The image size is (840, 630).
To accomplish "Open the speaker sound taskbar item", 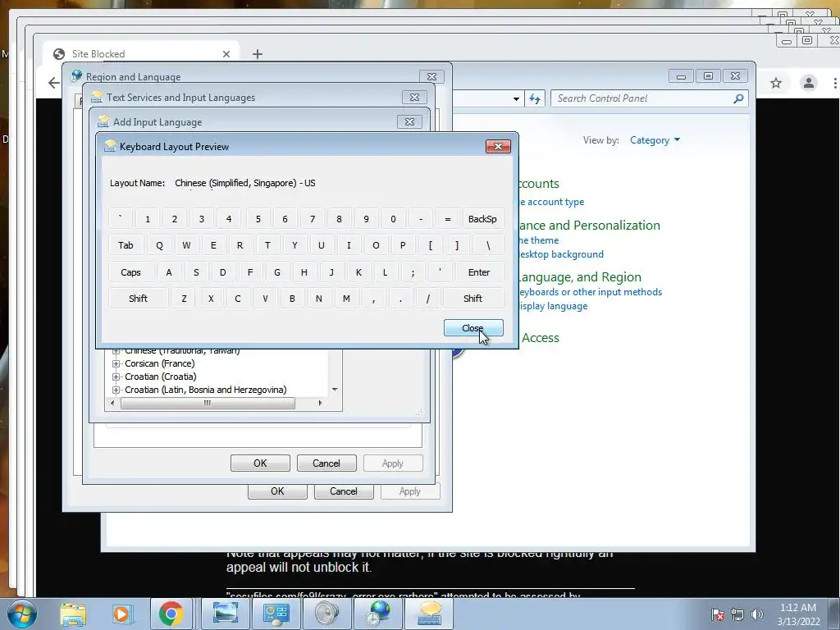I will 326,614.
